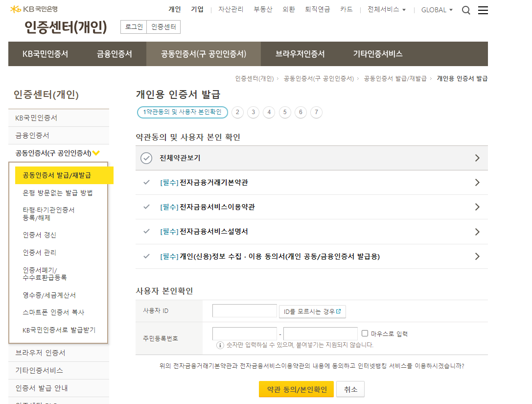Check the 전자금융서비스이용약관 agreement tick
Image resolution: width=532 pixels, height=404 pixels.
coord(146,207)
